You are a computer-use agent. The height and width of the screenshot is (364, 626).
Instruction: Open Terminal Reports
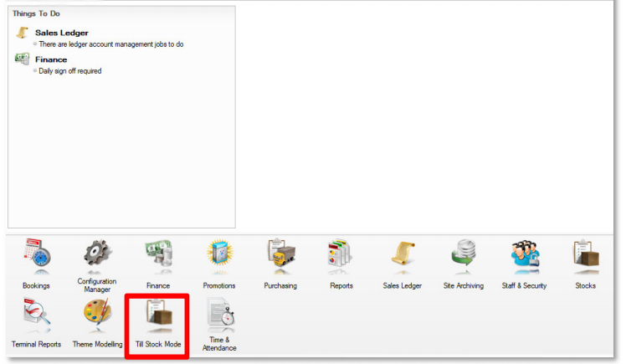click(x=36, y=322)
